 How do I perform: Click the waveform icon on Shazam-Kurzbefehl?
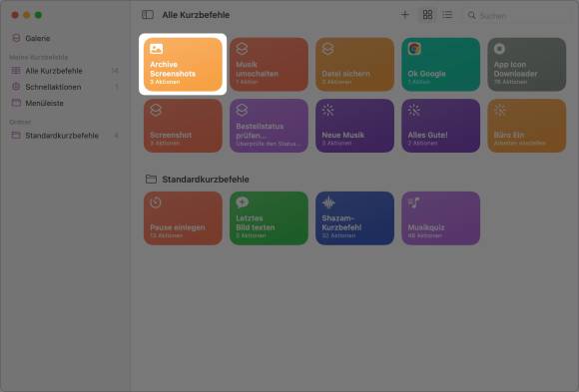(328, 202)
